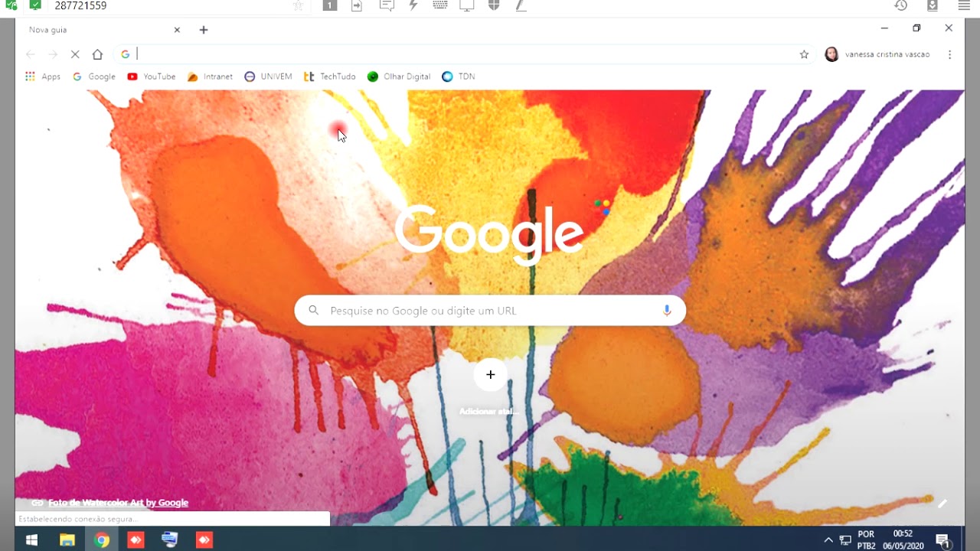Click the remote toolbar switch sides icon
The image size is (980, 551).
pyautogui.click(x=357, y=5)
